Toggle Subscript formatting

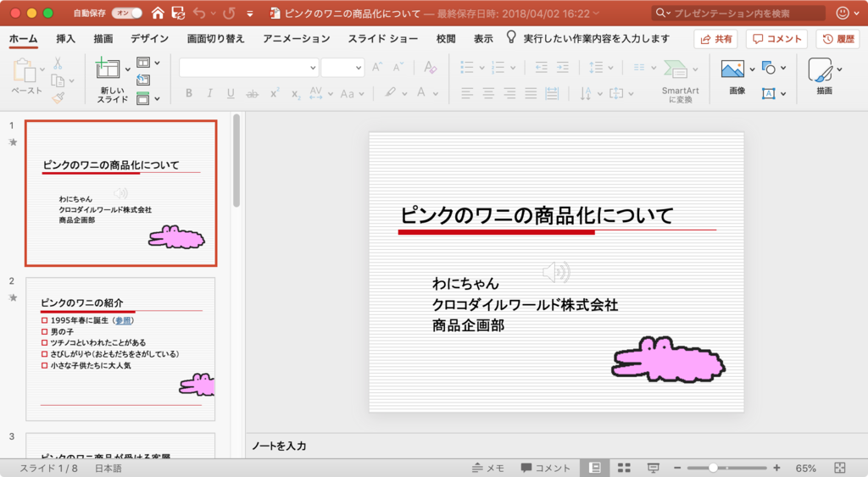(x=296, y=94)
